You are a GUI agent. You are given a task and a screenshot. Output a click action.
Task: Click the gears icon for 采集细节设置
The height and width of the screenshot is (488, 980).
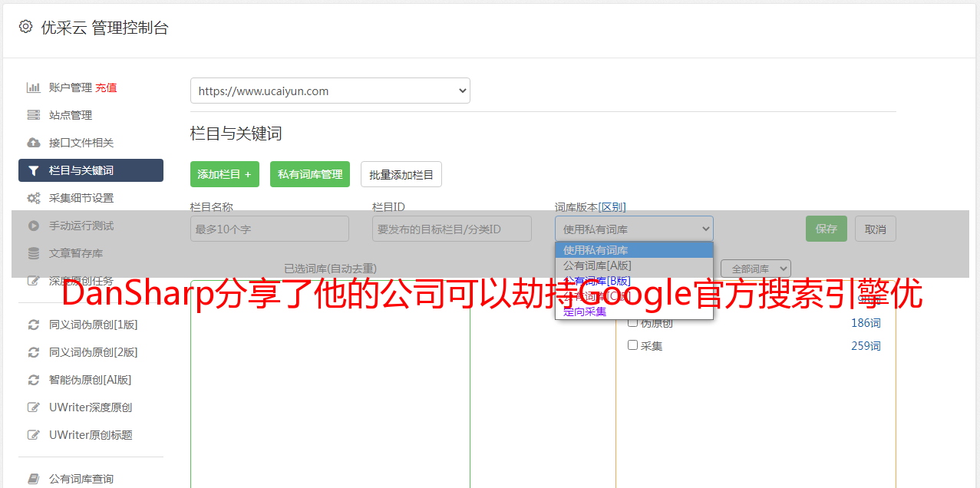click(34, 198)
